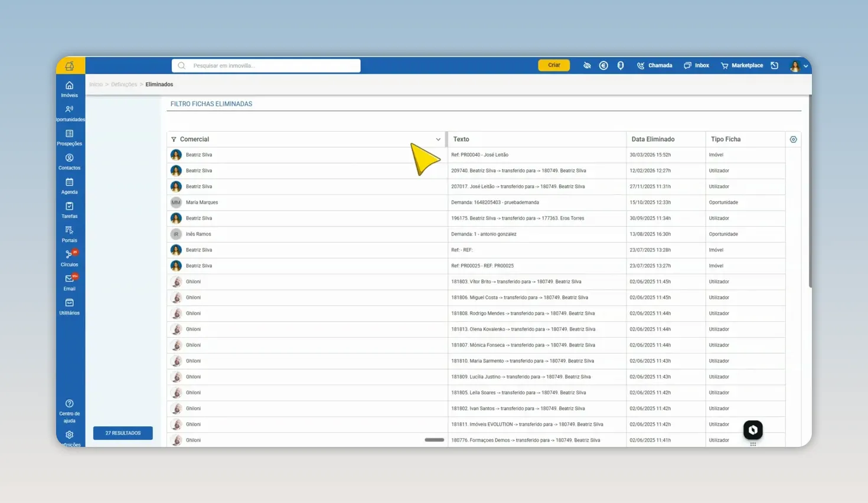Viewport: 868px width, 503px height.
Task: Select row 'Ref: PR00040 - José Leitão'
Action: pos(476,155)
